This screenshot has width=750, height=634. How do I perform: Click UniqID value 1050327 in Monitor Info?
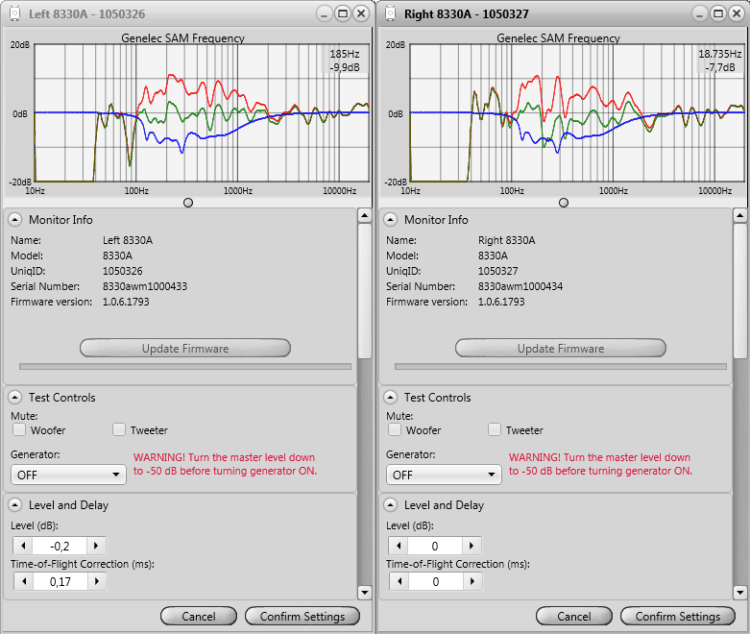coord(498,271)
